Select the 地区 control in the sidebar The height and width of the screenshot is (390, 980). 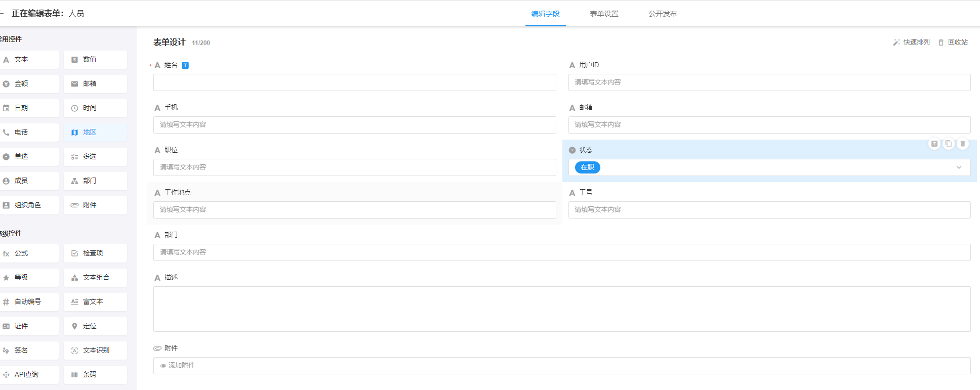pyautogui.click(x=95, y=132)
